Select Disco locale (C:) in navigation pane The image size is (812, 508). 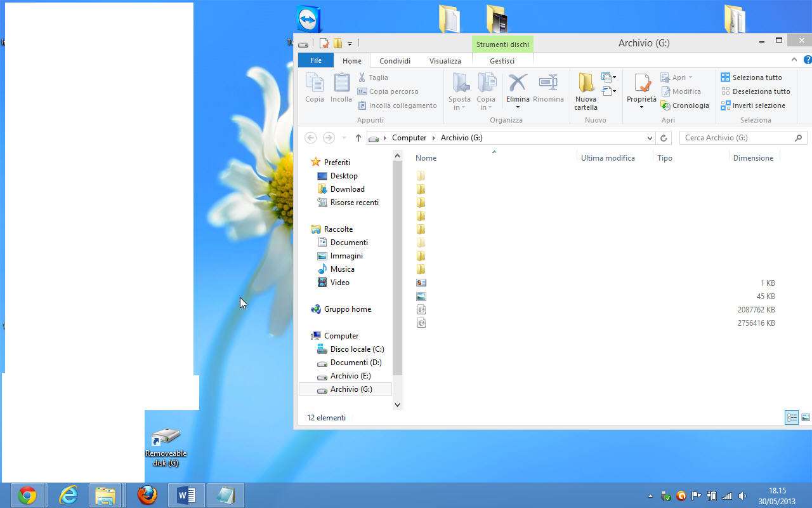(357, 349)
